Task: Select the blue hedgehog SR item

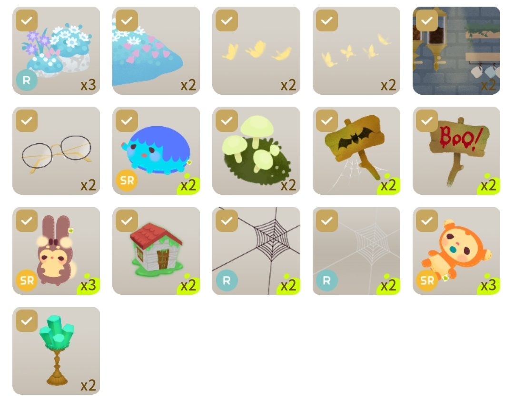Action: [x=156, y=150]
